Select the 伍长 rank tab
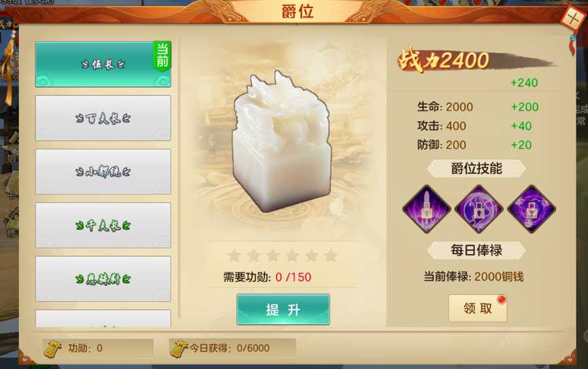588x369 pixels. 103,65
